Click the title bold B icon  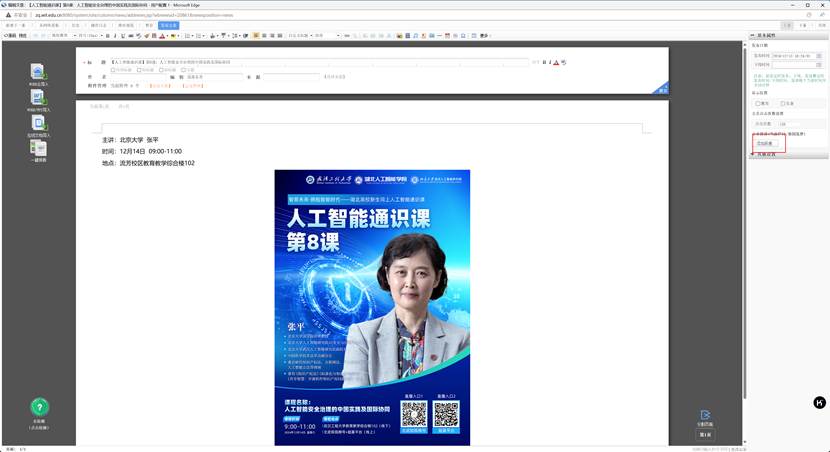point(544,62)
